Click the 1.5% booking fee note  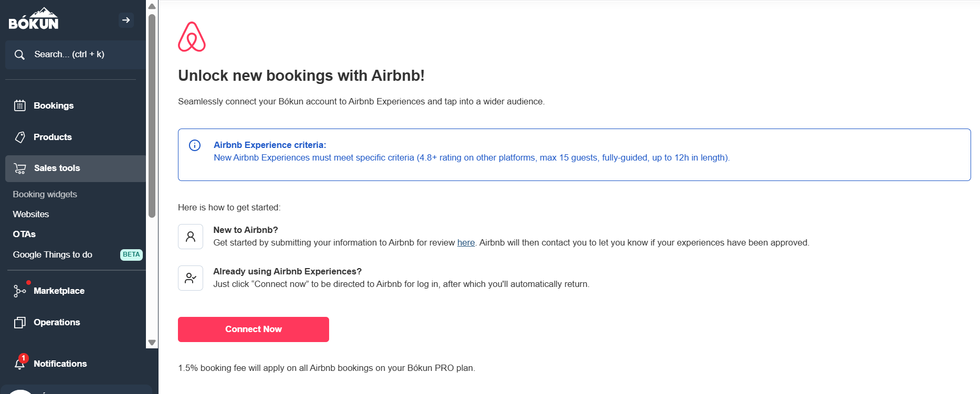click(326, 368)
